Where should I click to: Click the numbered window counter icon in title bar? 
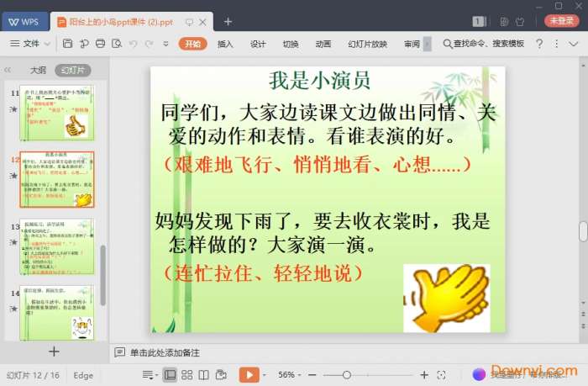(x=479, y=21)
